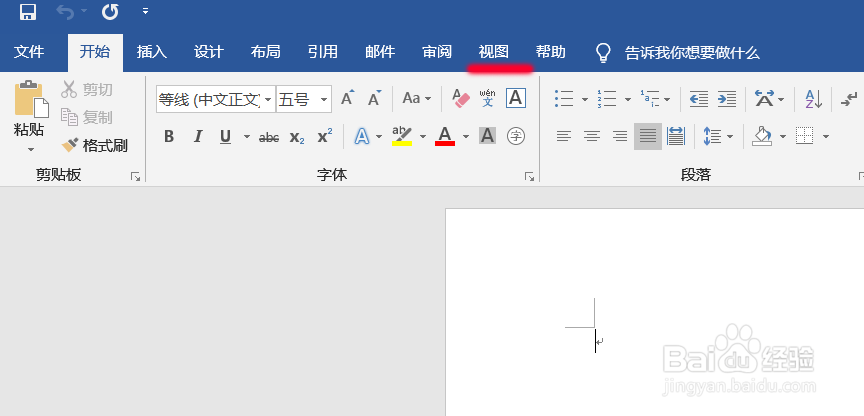Open the text effects dropdown arrow
The image size is (864, 416).
tap(379, 136)
